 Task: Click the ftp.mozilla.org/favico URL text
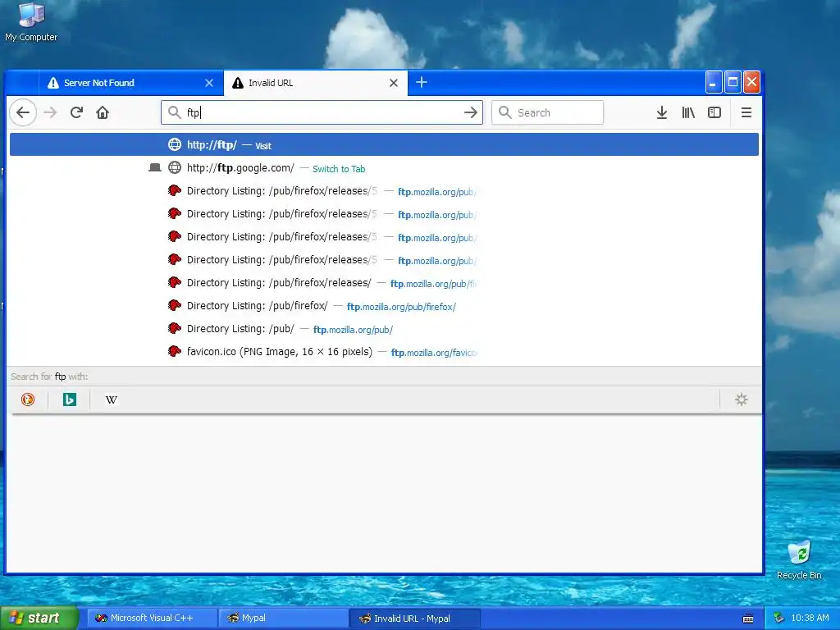[434, 353]
